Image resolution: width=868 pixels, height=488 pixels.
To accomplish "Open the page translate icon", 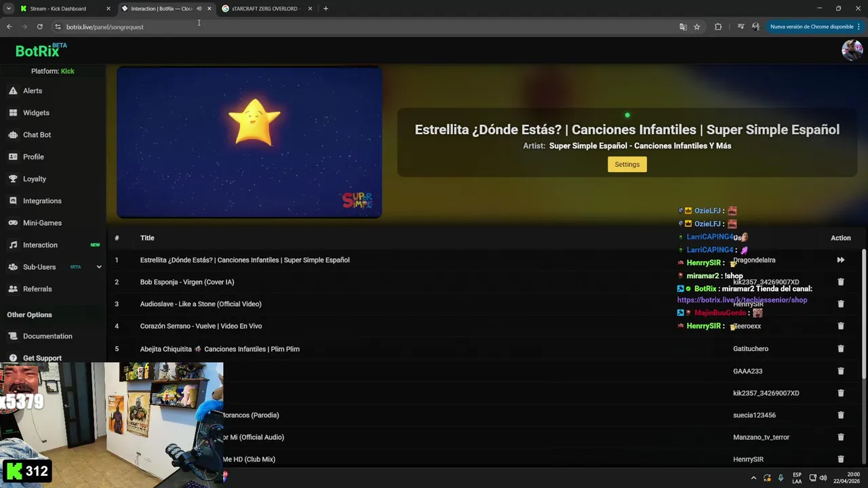I will coord(683,27).
